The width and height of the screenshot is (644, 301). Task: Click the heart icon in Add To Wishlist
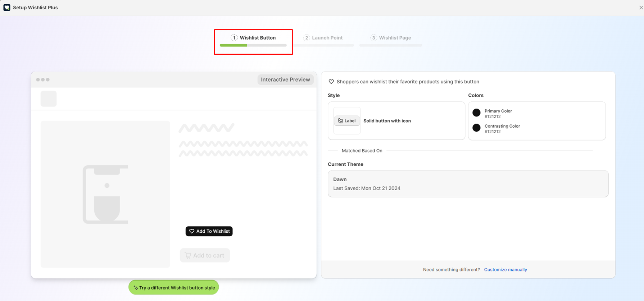point(192,231)
